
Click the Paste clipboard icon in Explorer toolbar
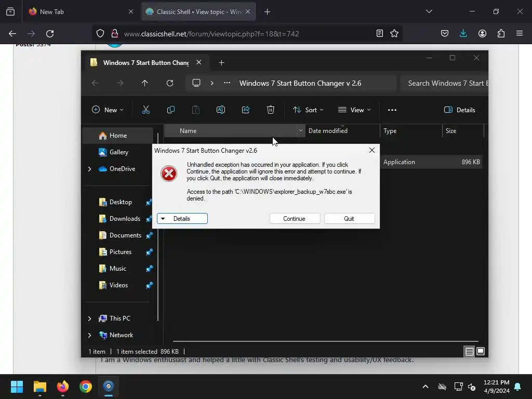point(196,110)
